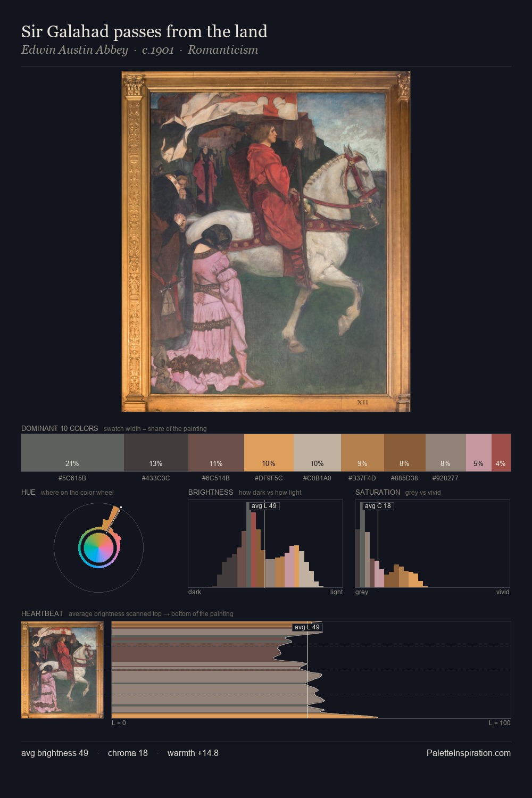Click the 'HUE' section heading

[28, 492]
